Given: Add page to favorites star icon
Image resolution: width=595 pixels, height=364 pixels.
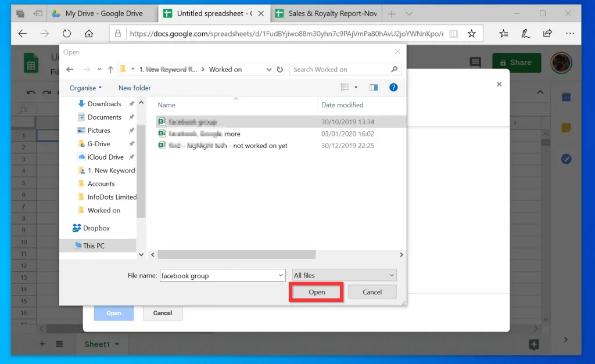Looking at the screenshot, I should pos(472,34).
